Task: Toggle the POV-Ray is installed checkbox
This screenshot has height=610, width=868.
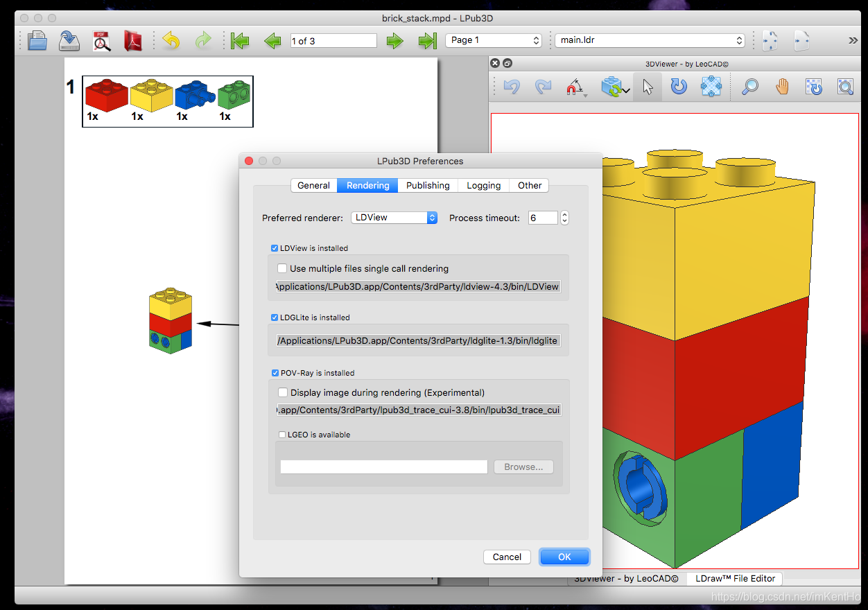Action: 275,372
